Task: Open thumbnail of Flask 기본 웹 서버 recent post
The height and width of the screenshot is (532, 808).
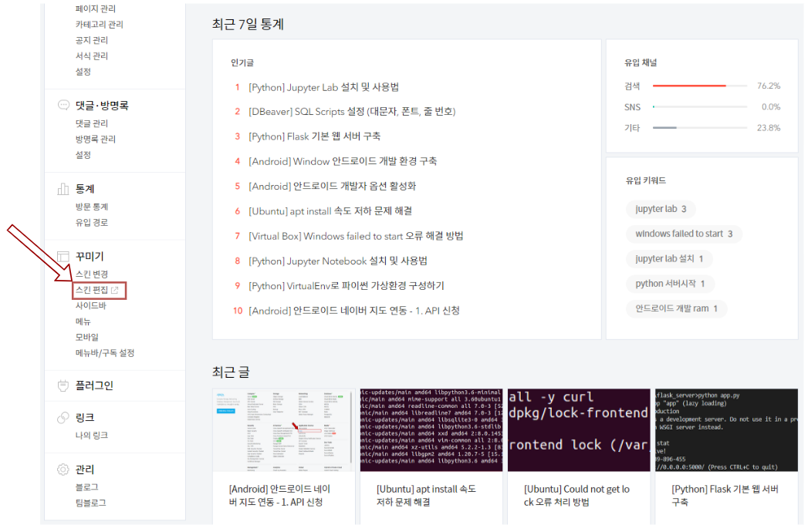Action: pos(726,430)
